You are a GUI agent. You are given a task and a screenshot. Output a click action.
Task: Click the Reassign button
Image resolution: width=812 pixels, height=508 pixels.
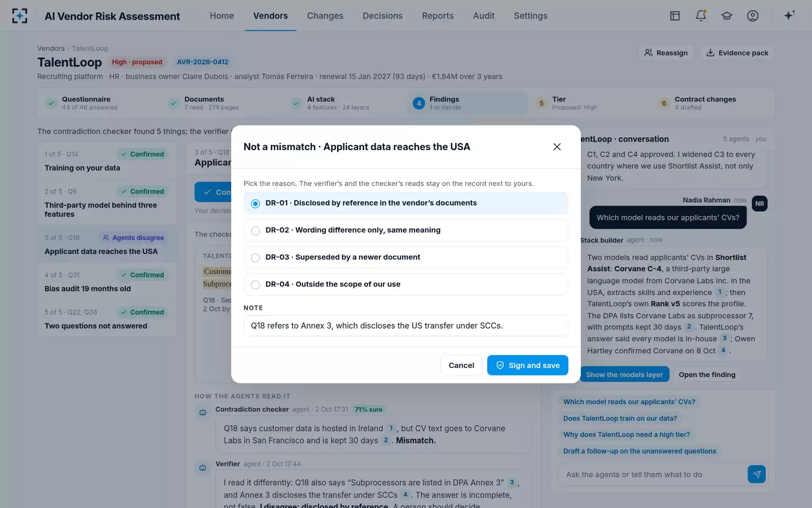666,53
